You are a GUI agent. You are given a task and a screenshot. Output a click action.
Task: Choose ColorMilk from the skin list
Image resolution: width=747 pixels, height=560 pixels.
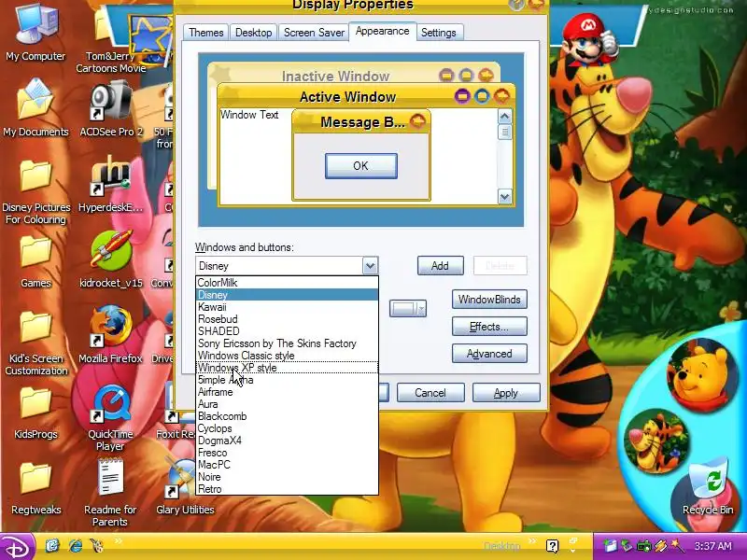(287, 283)
